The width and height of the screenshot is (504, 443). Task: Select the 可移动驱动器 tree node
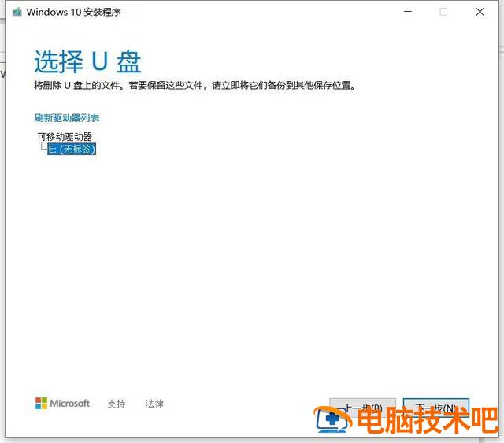pyautogui.click(x=65, y=137)
